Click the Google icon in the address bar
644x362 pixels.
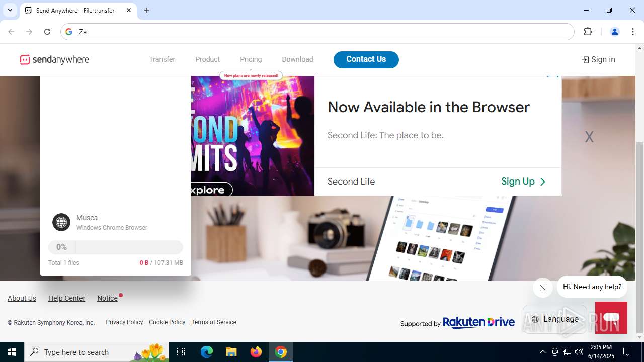(x=69, y=32)
